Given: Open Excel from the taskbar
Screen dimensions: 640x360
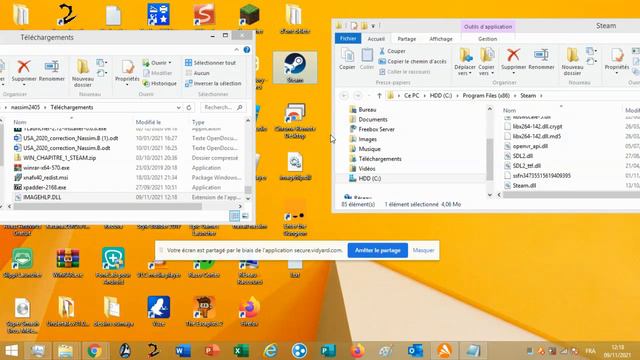Looking at the screenshot, I should pyautogui.click(x=241, y=351).
